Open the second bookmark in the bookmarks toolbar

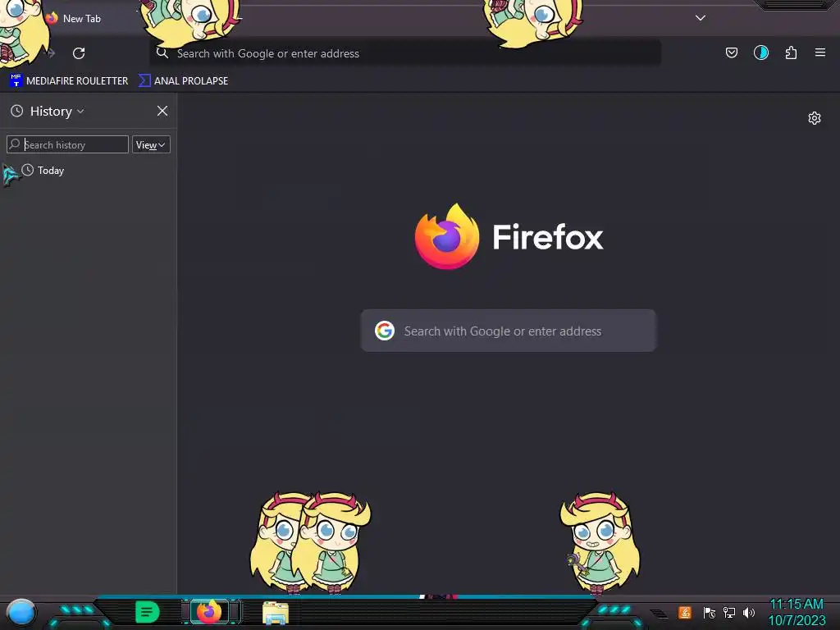(x=183, y=81)
